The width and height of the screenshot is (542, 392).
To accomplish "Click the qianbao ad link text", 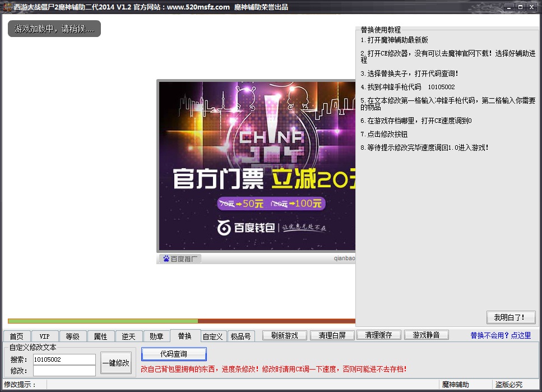I will [344, 258].
